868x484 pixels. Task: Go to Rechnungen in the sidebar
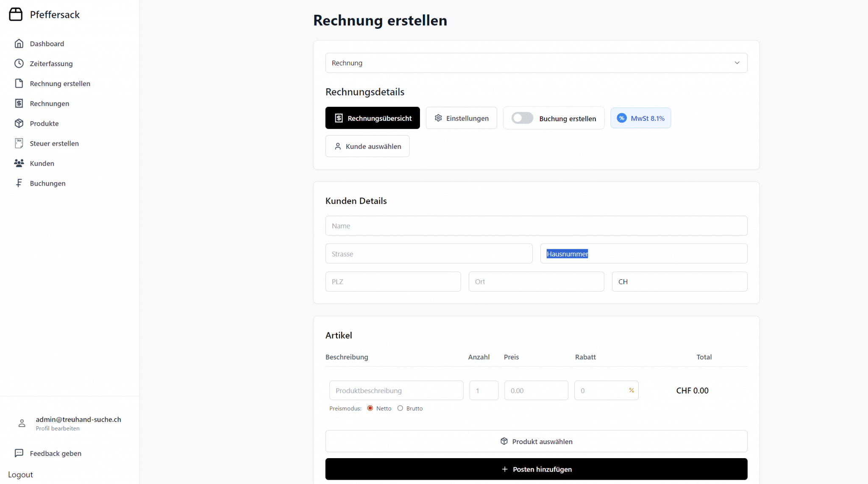(49, 103)
